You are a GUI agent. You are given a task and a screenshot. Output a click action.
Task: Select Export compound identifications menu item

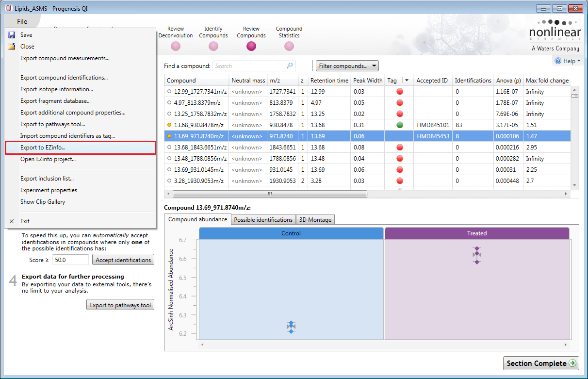[64, 78]
